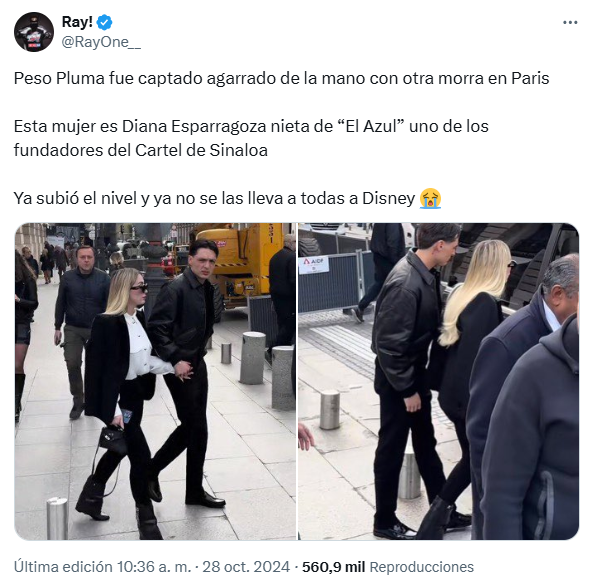The image size is (596, 585).
Task: View edit history via Última edición
Action: click(x=63, y=567)
